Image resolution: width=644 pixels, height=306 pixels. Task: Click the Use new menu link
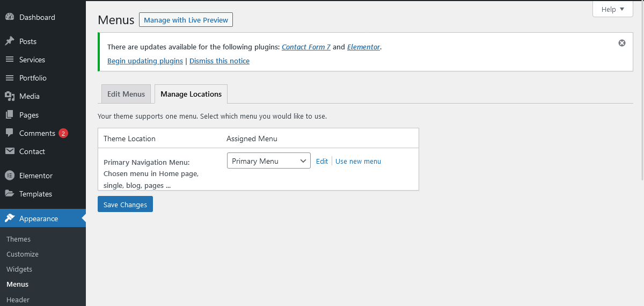pyautogui.click(x=358, y=161)
